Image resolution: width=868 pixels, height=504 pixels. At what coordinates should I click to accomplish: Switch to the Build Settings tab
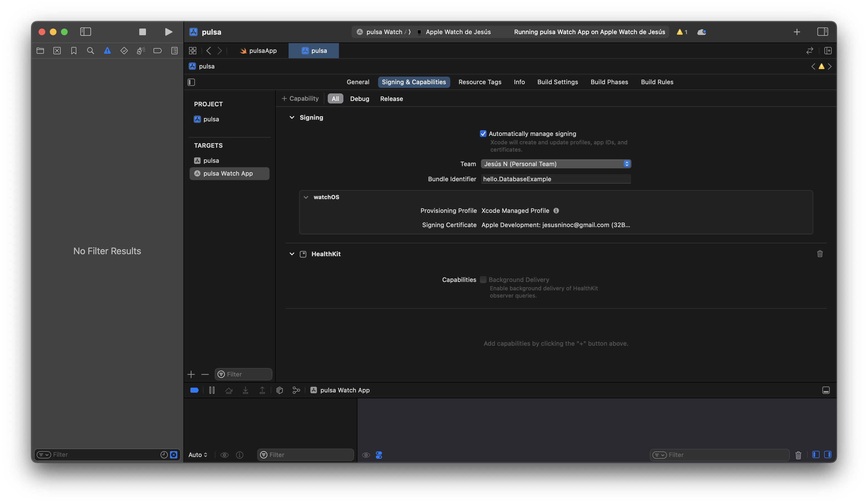click(558, 82)
